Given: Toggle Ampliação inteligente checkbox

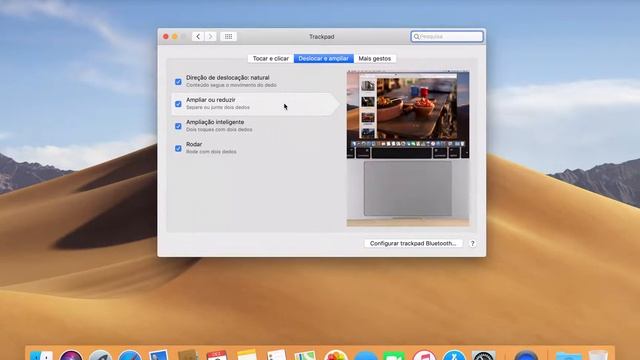Looking at the screenshot, I should click(178, 126).
